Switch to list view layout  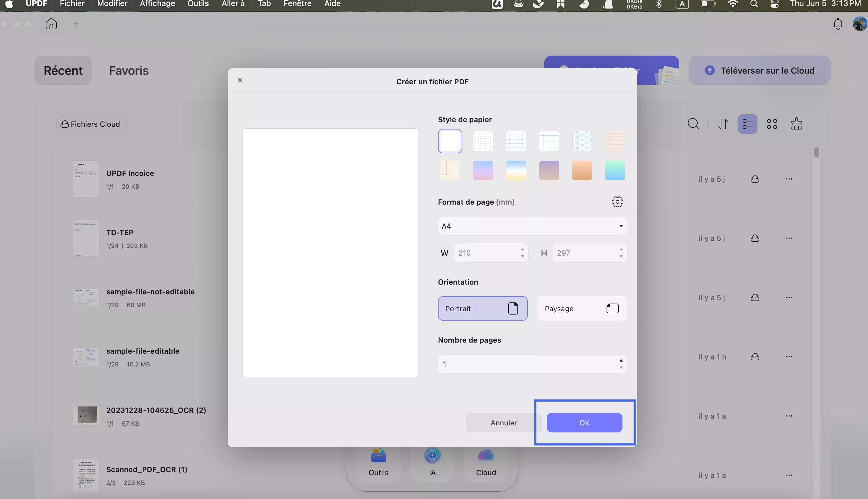pyautogui.click(x=747, y=124)
